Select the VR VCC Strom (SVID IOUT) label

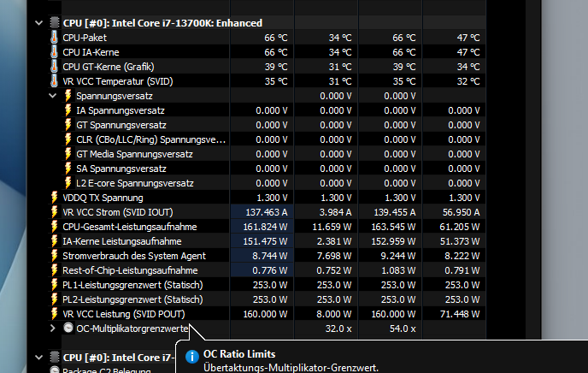(118, 212)
